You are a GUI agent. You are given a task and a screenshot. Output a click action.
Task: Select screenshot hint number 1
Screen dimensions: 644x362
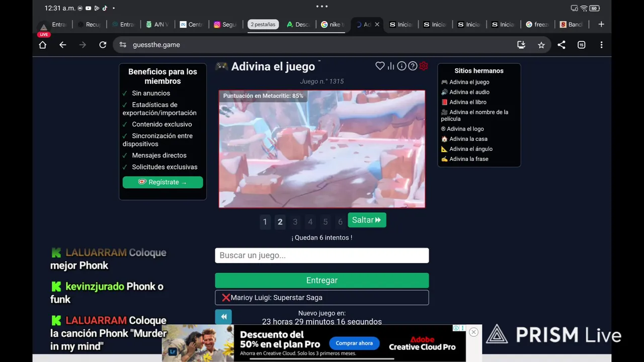tap(265, 222)
